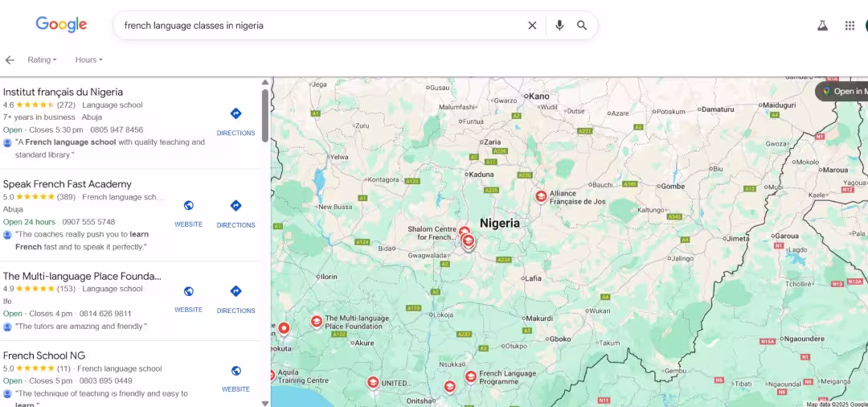Click the 4.9 rating (153) text
The image size is (868, 407).
click(39, 289)
